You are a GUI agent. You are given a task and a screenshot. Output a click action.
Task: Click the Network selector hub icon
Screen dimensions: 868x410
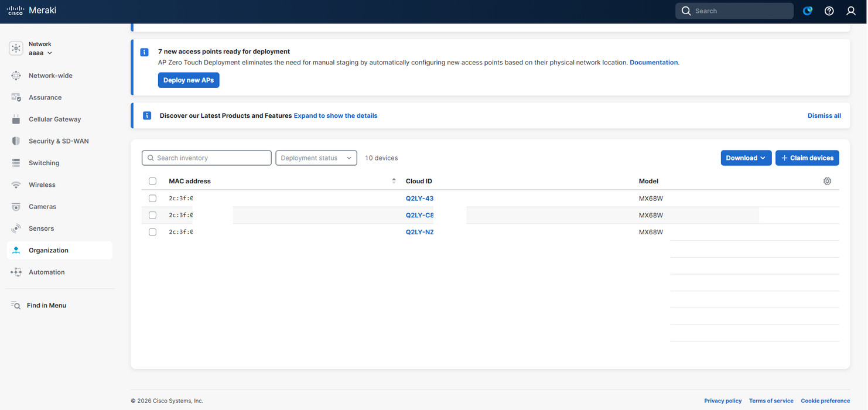[x=16, y=49]
